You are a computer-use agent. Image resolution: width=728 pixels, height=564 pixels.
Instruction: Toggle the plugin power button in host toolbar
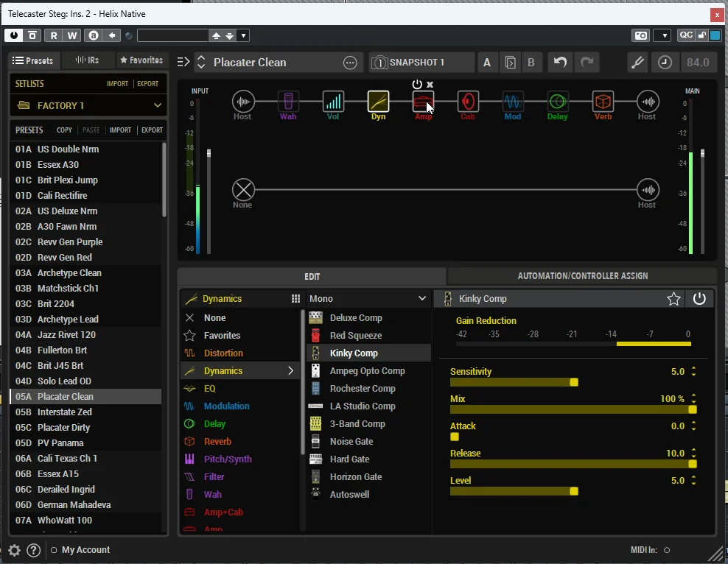coord(14,35)
